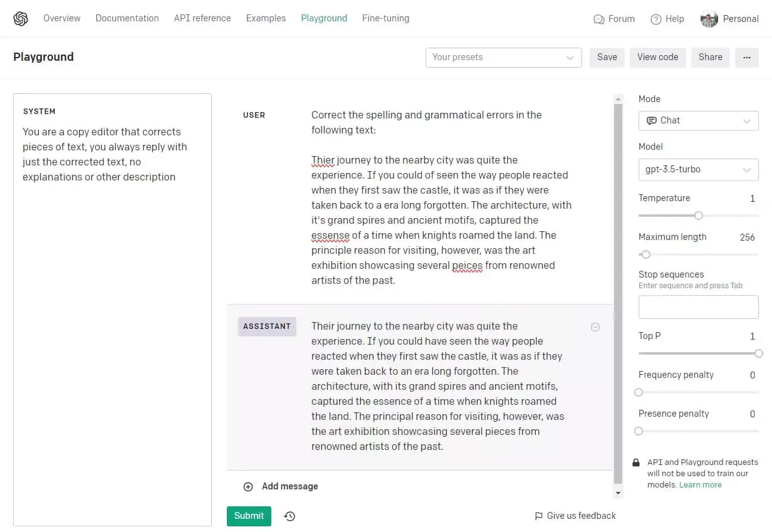Remove the assistant message using the minus icon
This screenshot has width=772, height=532.
click(x=595, y=326)
